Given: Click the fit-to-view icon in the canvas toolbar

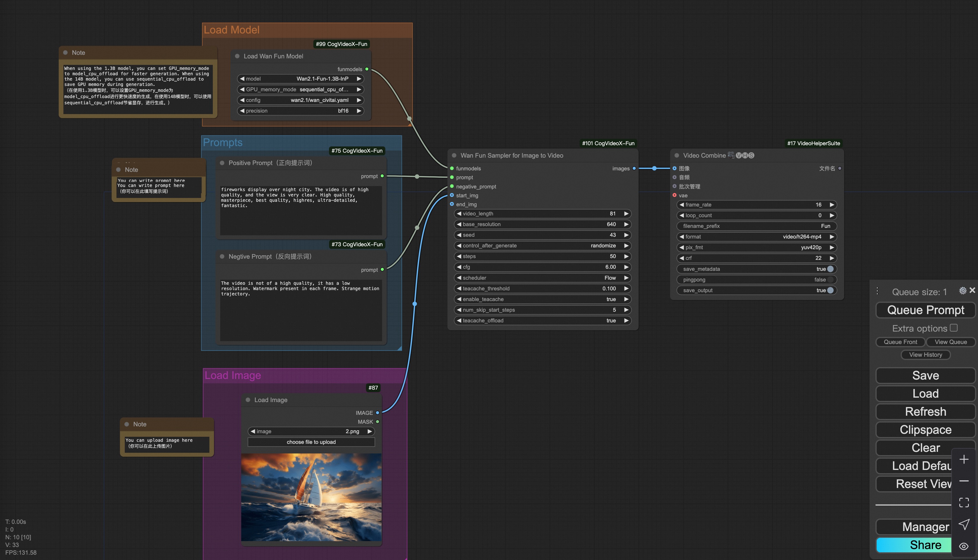Looking at the screenshot, I should coord(964,502).
